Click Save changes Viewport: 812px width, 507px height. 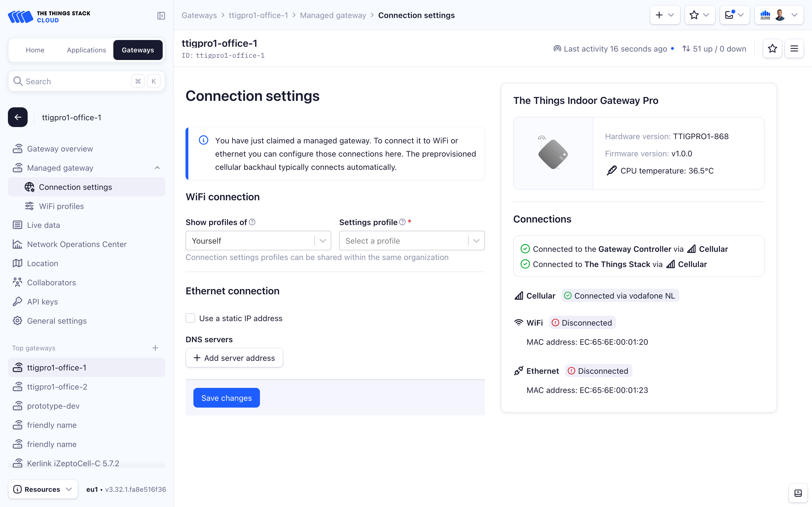(226, 398)
